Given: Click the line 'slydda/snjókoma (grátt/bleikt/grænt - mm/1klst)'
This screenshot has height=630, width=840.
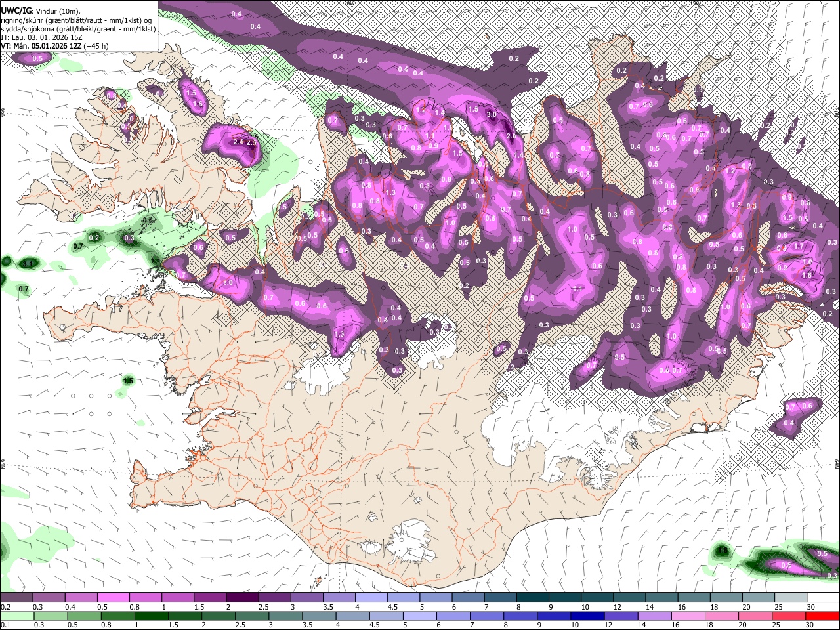Looking at the screenshot, I should coord(78,29).
